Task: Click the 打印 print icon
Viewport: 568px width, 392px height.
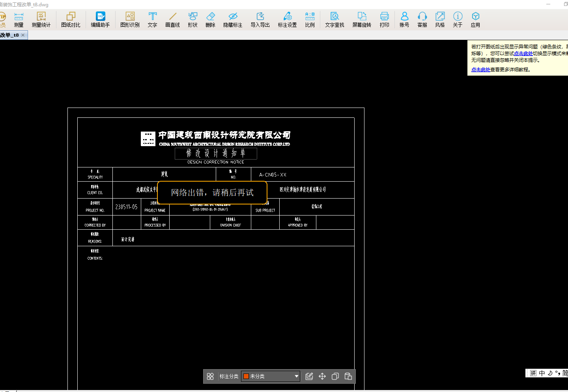Action: click(384, 19)
